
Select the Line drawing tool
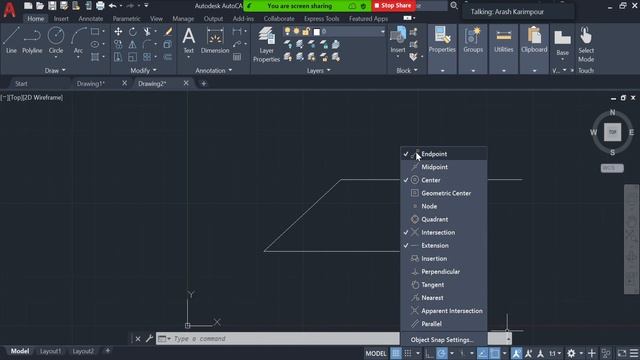[x=11, y=40]
